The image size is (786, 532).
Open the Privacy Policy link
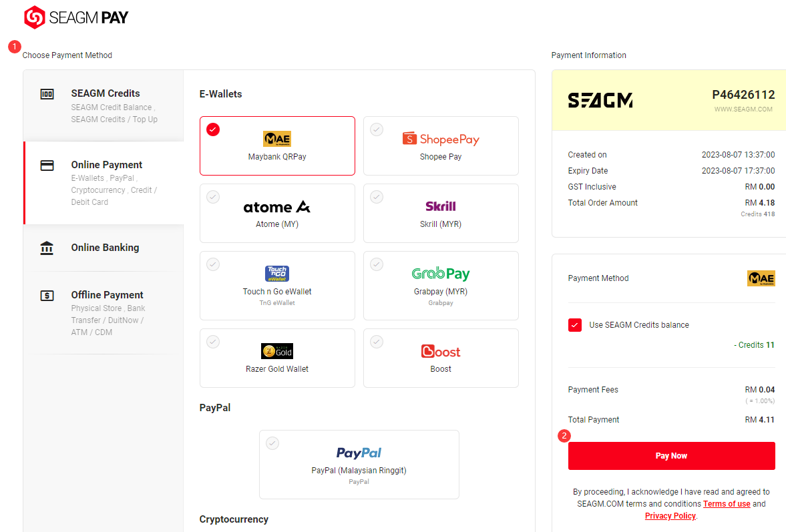[x=670, y=516]
